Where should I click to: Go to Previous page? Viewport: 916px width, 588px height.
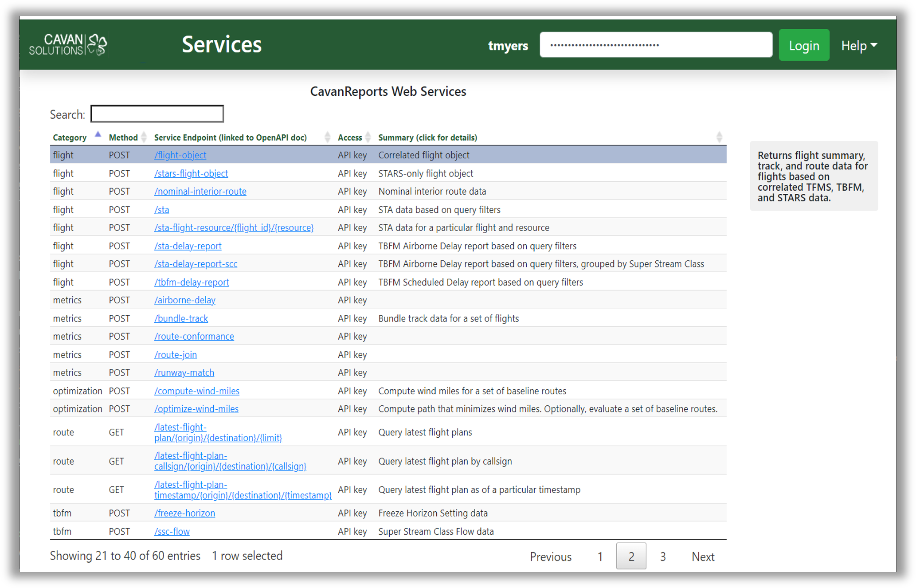(x=550, y=557)
